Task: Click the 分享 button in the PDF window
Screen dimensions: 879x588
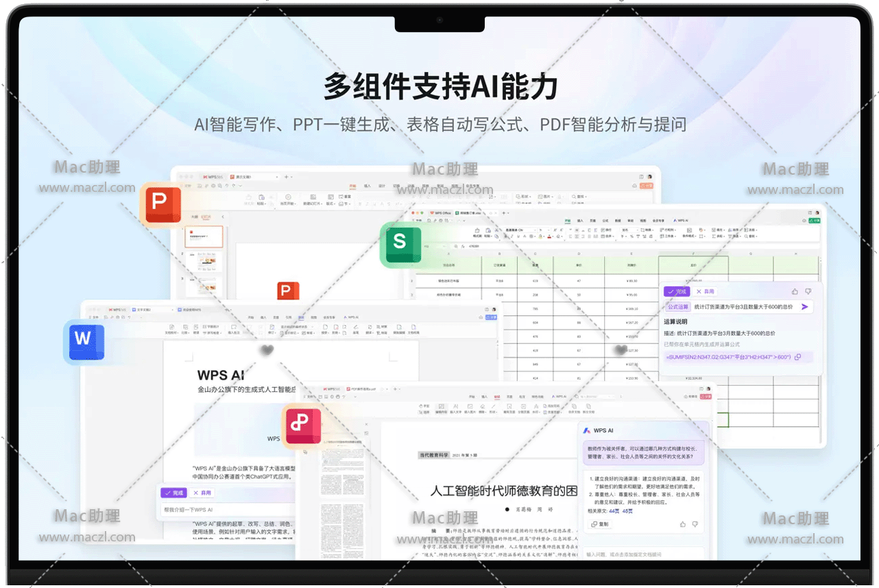Action: click(x=704, y=397)
